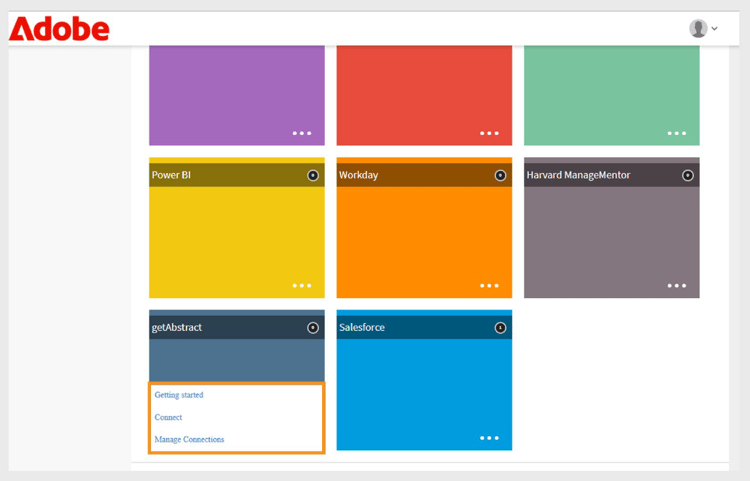Image resolution: width=750 pixels, height=481 pixels.
Task: Open info icon on Harvard ManageMentor tile
Action: [x=688, y=175]
